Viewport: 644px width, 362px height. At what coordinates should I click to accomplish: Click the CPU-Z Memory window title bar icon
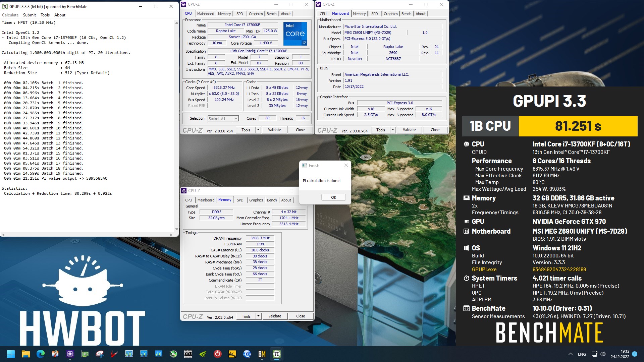(x=184, y=191)
